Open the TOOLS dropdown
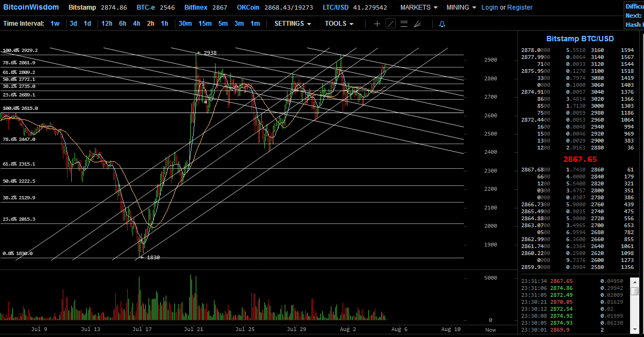This screenshot has height=337, width=644. click(339, 24)
